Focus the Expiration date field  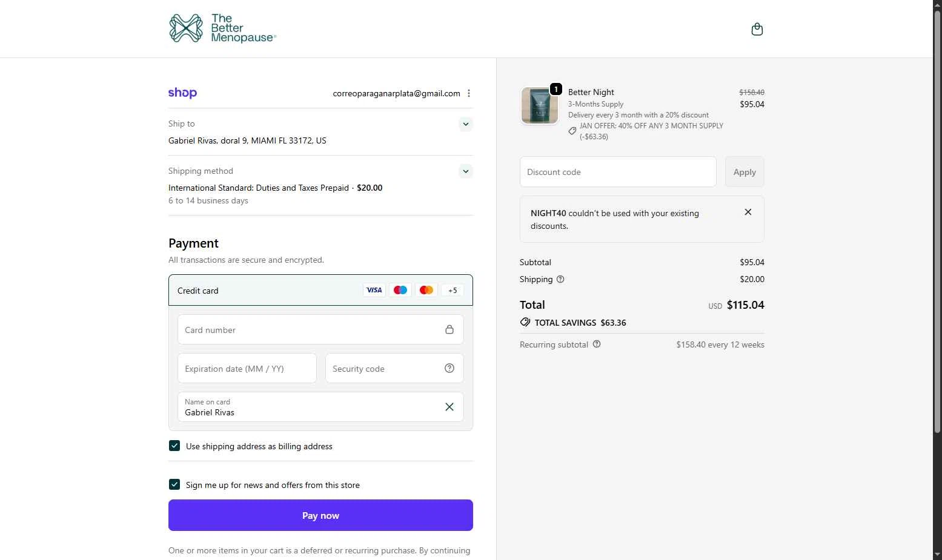pyautogui.click(x=247, y=368)
